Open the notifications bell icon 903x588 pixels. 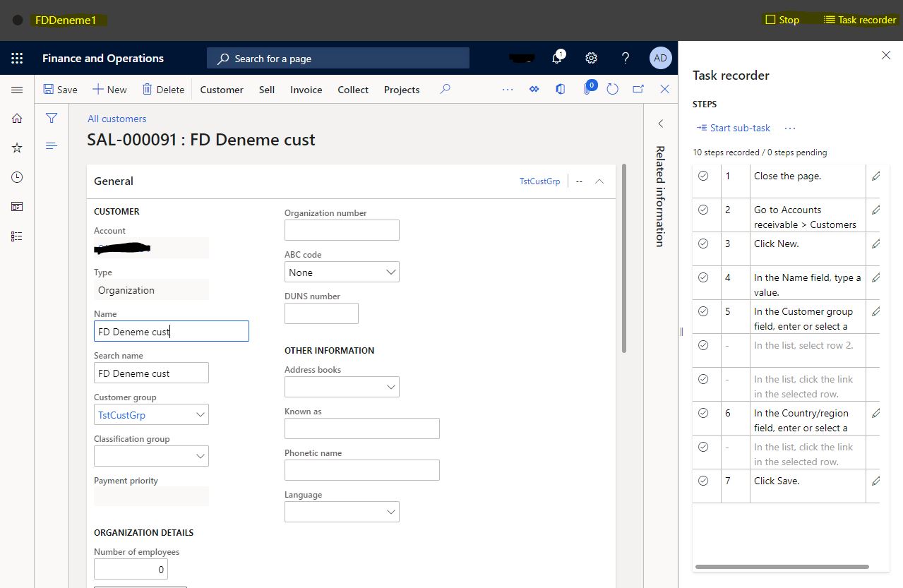coord(557,59)
